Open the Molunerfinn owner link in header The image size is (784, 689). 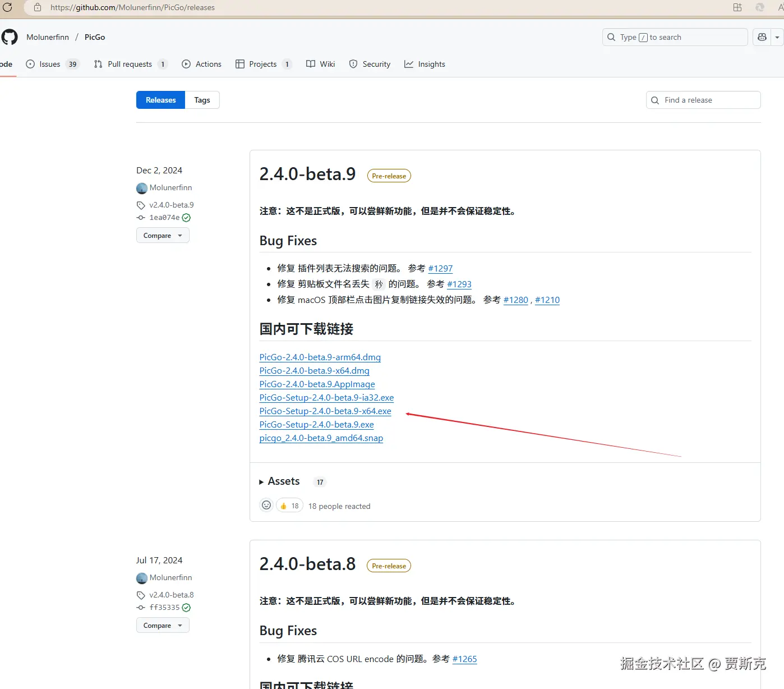(48, 37)
